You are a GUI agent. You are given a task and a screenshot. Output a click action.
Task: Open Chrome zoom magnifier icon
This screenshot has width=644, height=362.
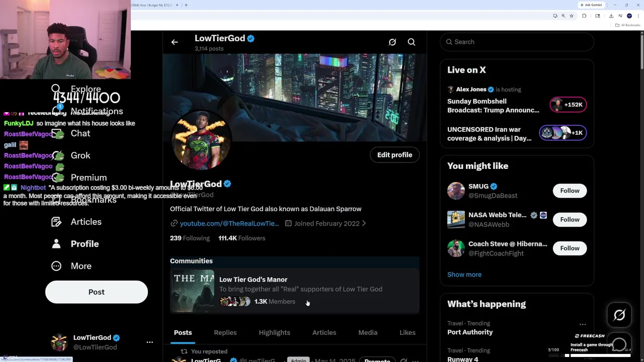point(563,16)
